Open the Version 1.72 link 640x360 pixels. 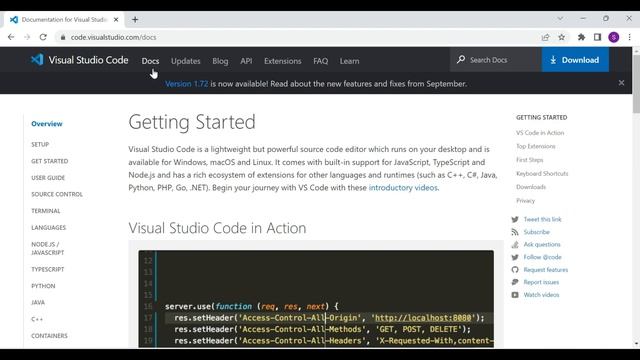[187, 84]
